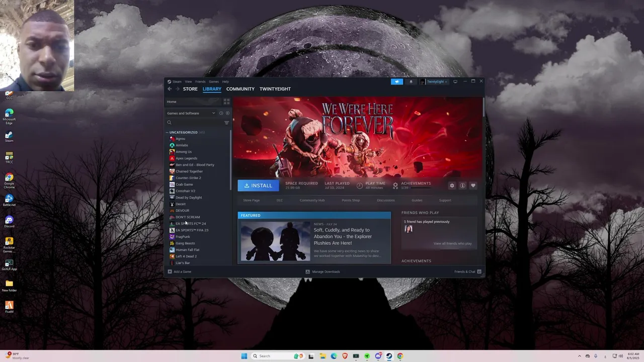Select Left 4 Dead 2 in the library
Image resolution: width=644 pixels, height=362 pixels.
click(186, 256)
